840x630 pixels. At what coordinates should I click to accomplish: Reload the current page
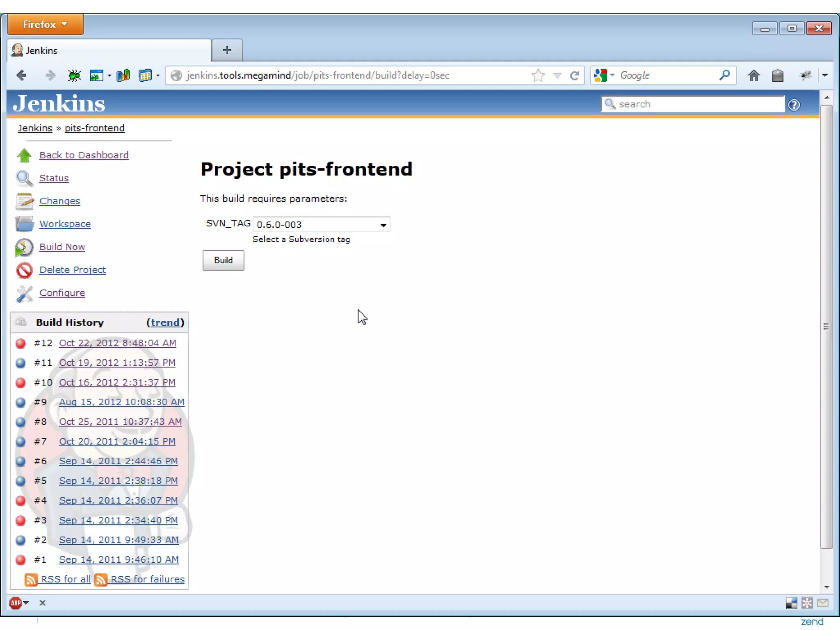[x=575, y=75]
